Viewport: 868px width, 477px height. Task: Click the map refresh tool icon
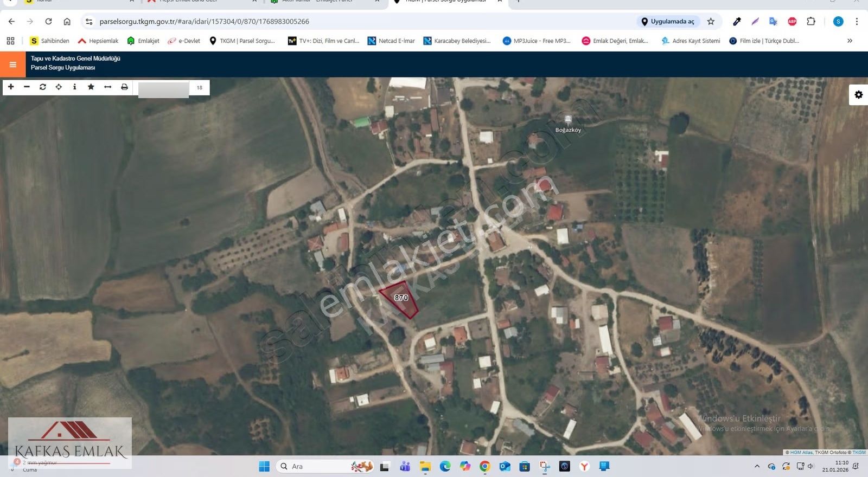coord(43,87)
